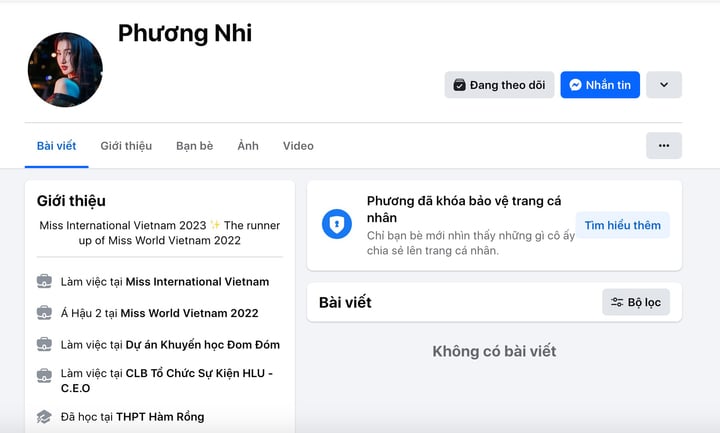Open the Bộ lọc posts filter

click(x=636, y=302)
